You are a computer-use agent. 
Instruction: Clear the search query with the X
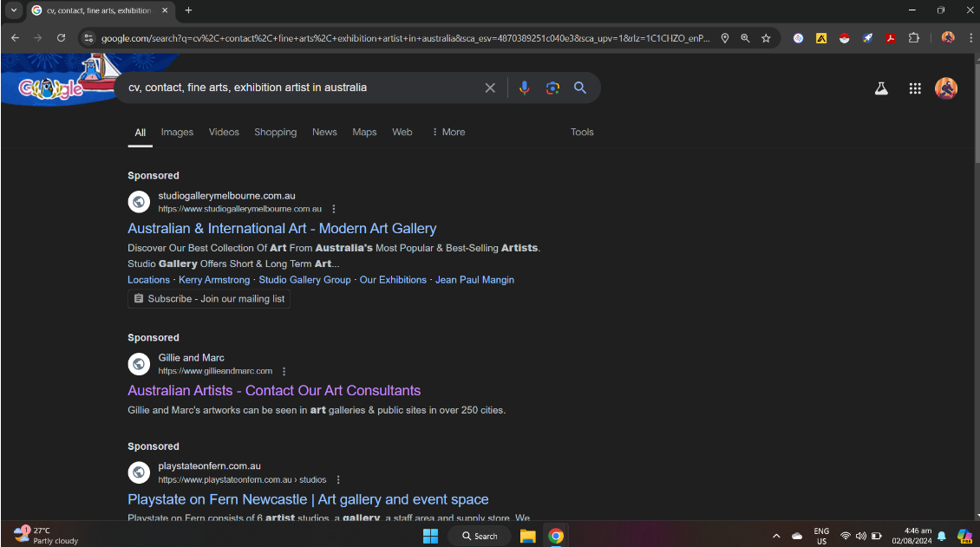click(x=490, y=88)
